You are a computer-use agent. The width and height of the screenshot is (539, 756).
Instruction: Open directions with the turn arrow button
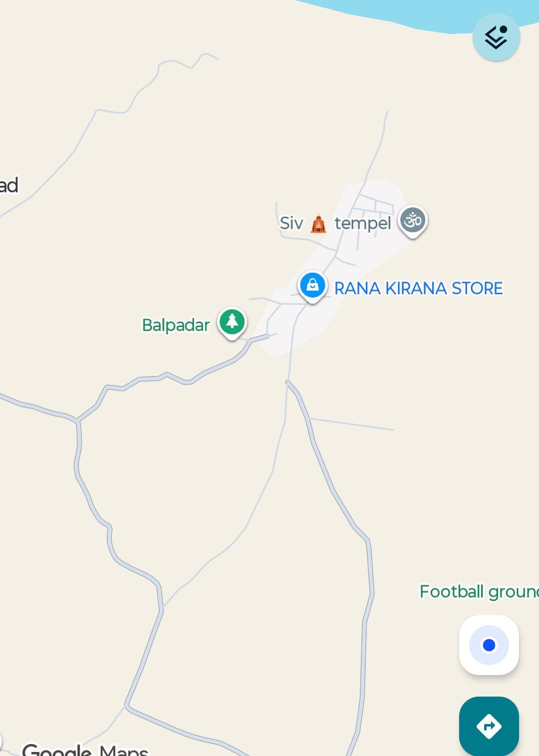point(489,726)
